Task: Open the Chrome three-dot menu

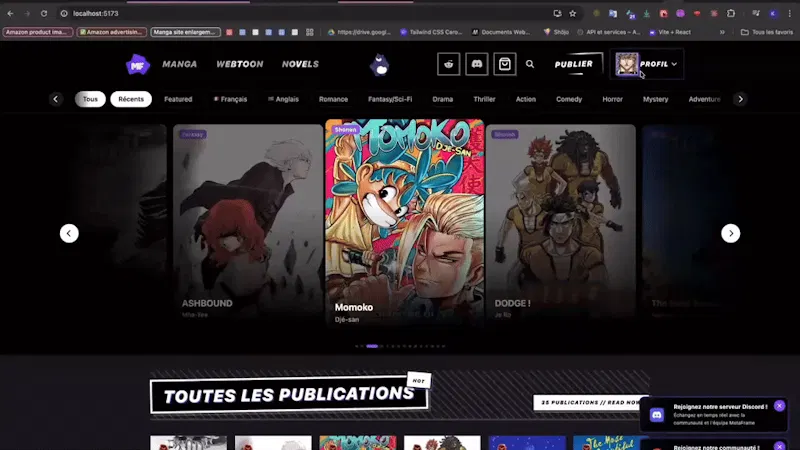Action: click(790, 13)
